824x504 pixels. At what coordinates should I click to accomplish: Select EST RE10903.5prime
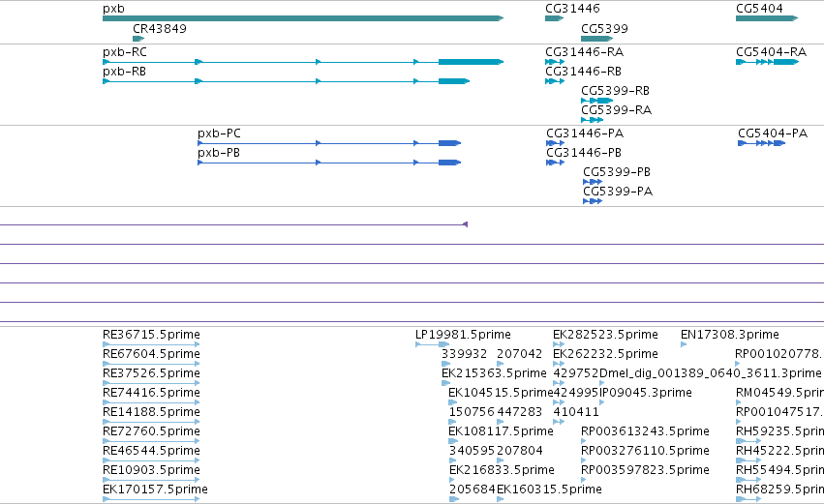(x=151, y=470)
